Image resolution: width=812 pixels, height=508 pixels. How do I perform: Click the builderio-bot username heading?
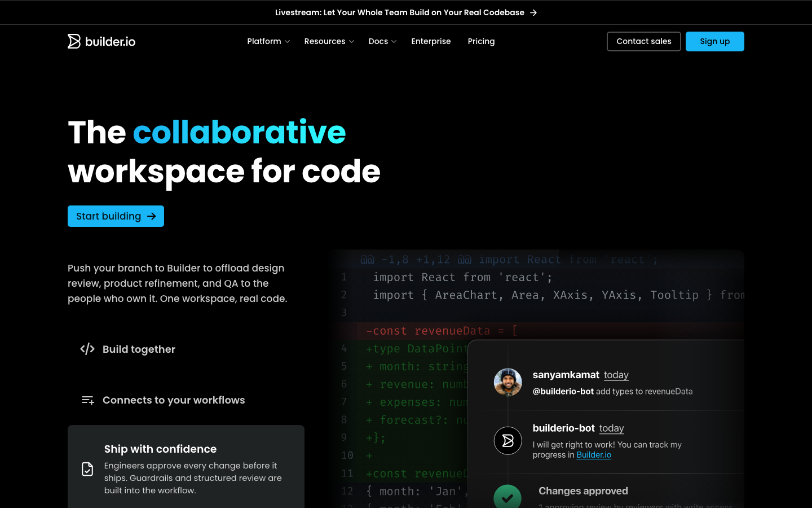563,428
